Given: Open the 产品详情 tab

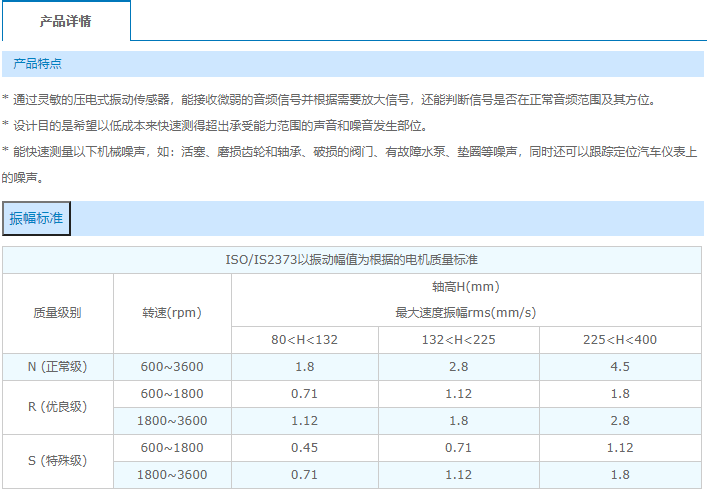Looking at the screenshot, I should (x=66, y=21).
